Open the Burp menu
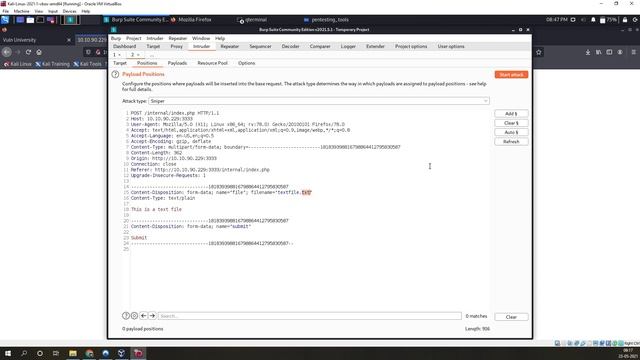The height and width of the screenshot is (360, 640). (116, 38)
